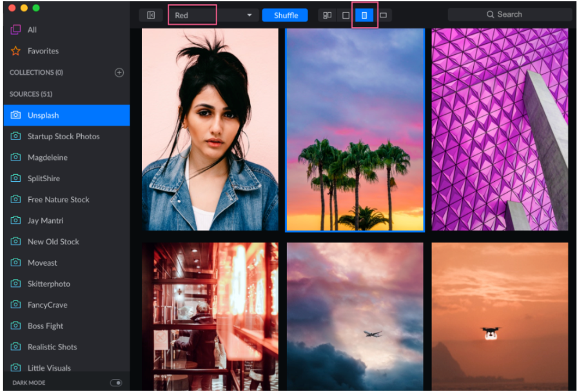Add a new collection with plus icon

119,73
